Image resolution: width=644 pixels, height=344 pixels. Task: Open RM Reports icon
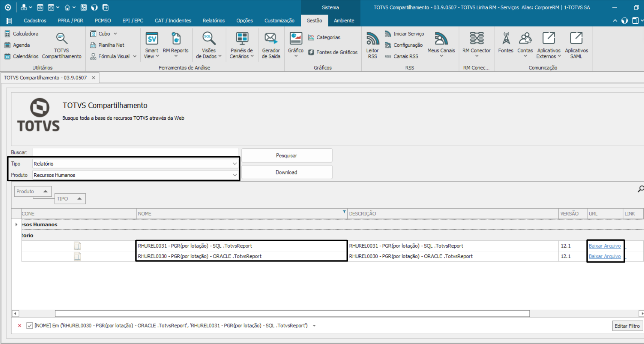(175, 45)
